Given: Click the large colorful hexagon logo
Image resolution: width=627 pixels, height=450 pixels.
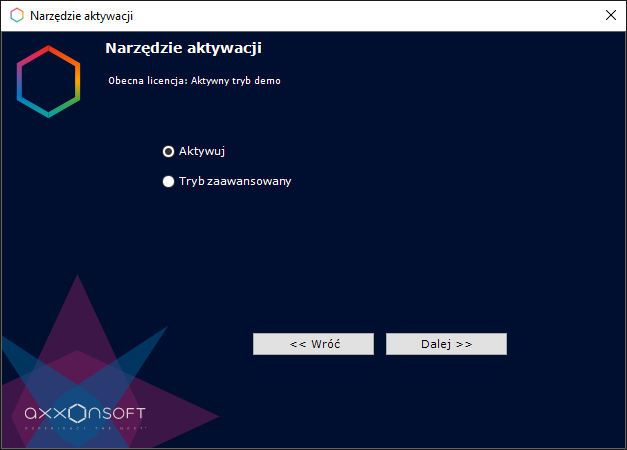Looking at the screenshot, I should click(x=48, y=82).
